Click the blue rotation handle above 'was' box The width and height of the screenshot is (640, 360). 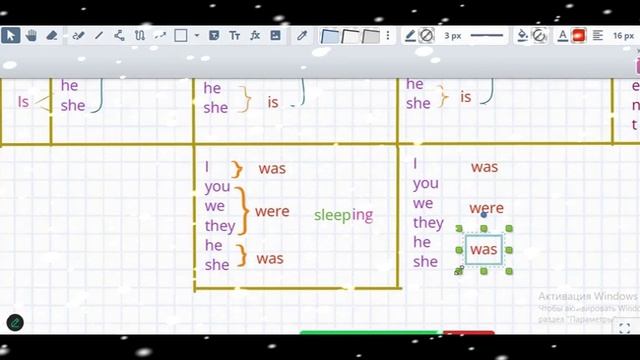tap(484, 215)
